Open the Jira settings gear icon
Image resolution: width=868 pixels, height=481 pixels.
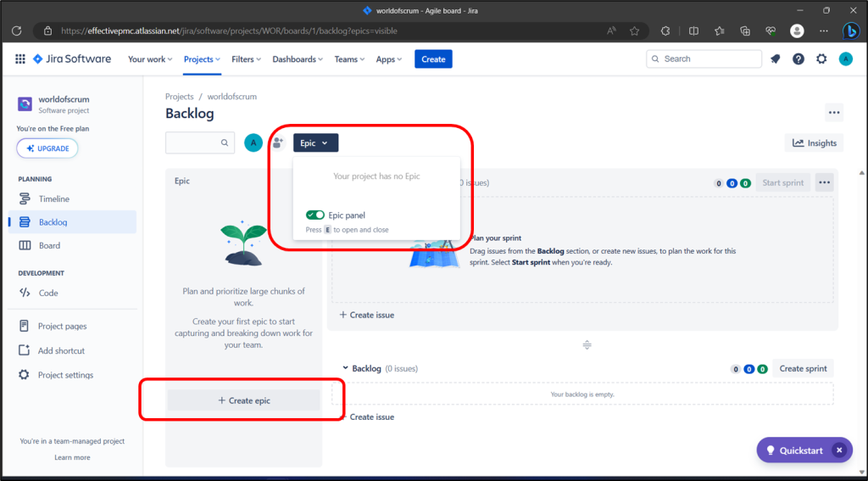click(x=821, y=59)
